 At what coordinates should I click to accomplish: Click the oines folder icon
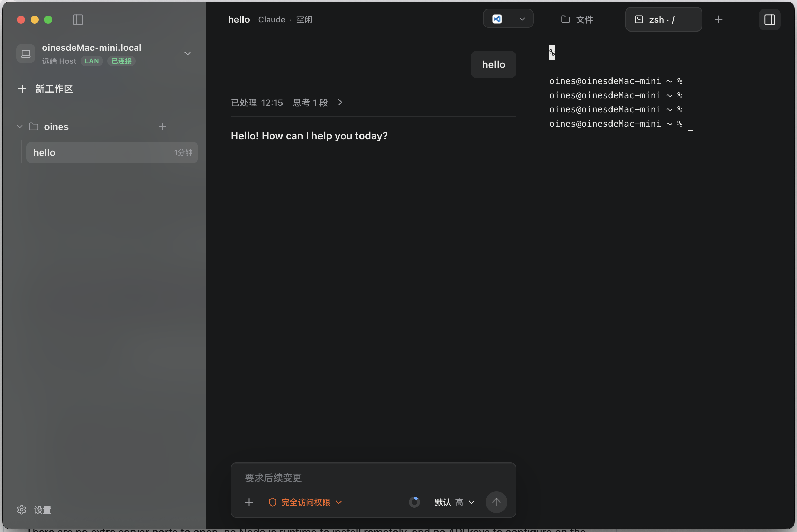click(34, 127)
